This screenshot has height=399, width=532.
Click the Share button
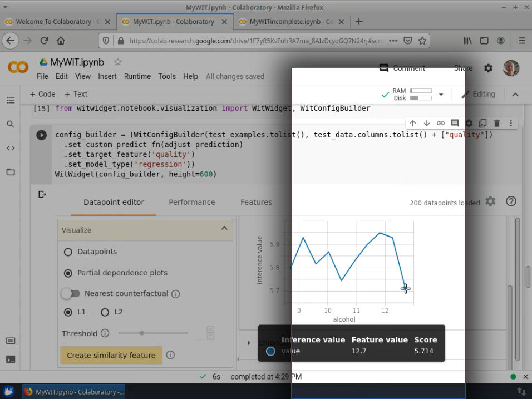point(463,68)
